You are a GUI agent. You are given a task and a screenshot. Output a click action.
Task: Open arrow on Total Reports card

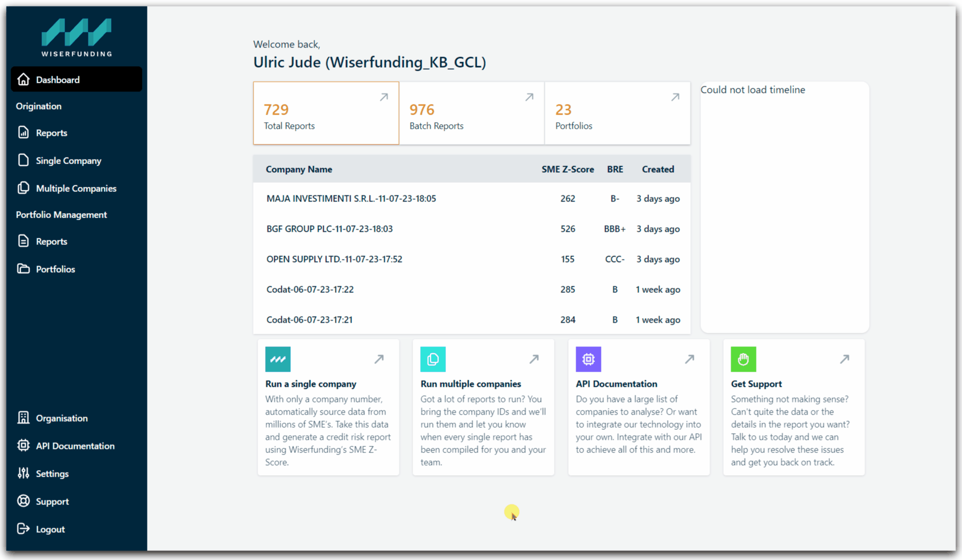pyautogui.click(x=384, y=97)
